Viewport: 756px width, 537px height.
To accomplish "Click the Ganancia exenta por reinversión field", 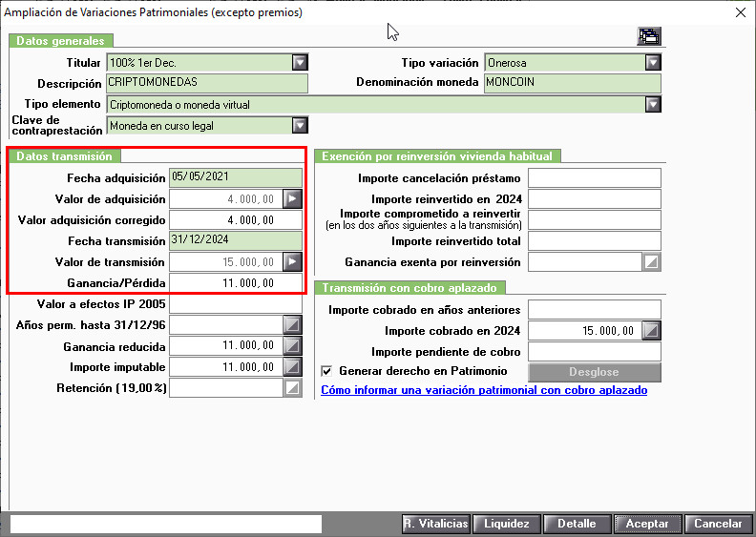I will tap(585, 262).
